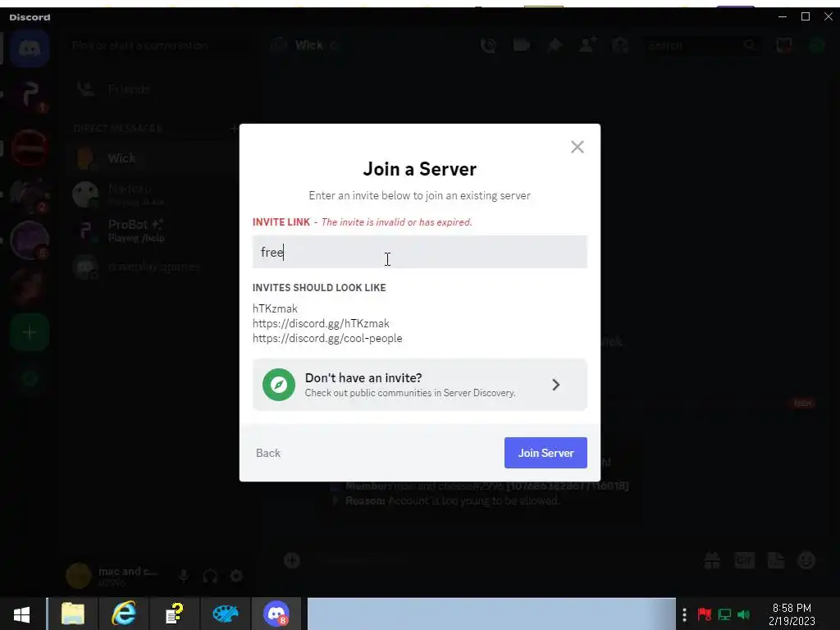Open the GIF picker button
The height and width of the screenshot is (630, 840).
(x=744, y=560)
